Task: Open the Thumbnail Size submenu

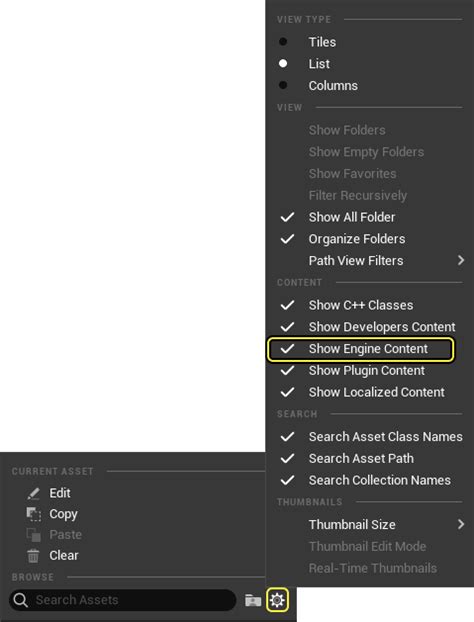Action: pos(370,524)
